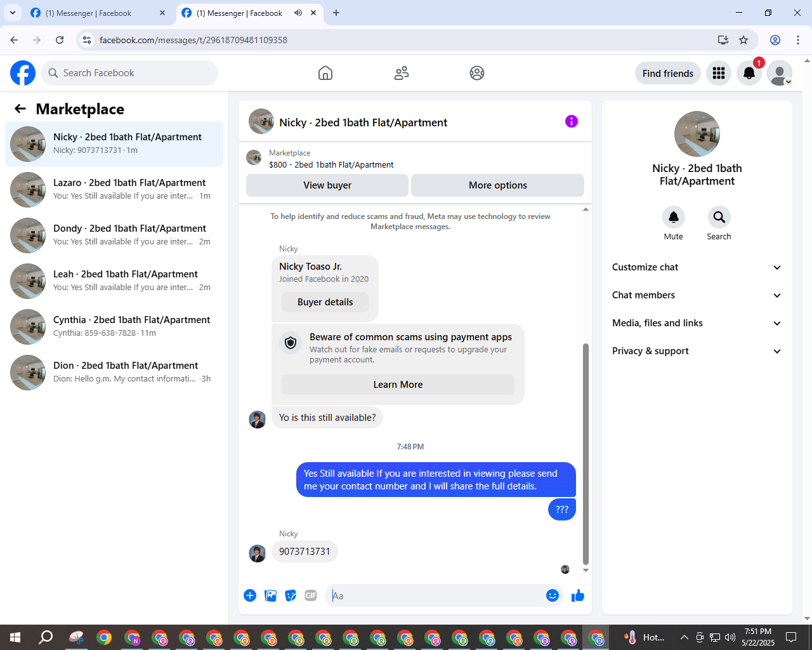Install app icon in address bar
The image size is (812, 650).
pos(723,40)
